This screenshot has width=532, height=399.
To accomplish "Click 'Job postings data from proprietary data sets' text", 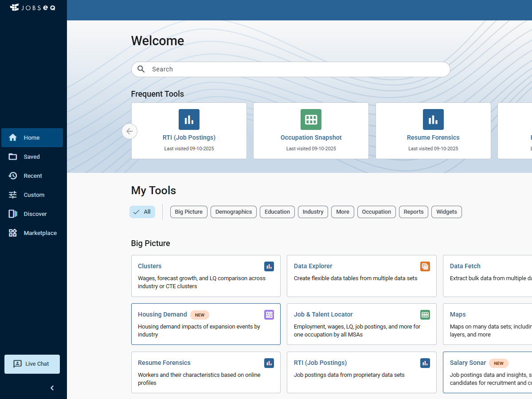I will point(349,375).
